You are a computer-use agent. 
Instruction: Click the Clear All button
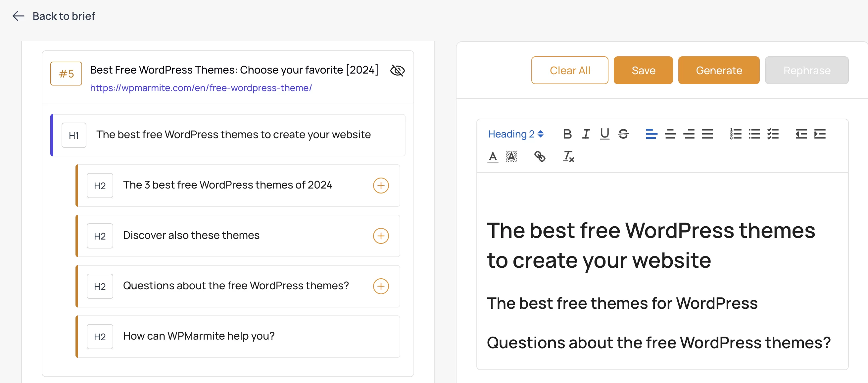(x=570, y=70)
